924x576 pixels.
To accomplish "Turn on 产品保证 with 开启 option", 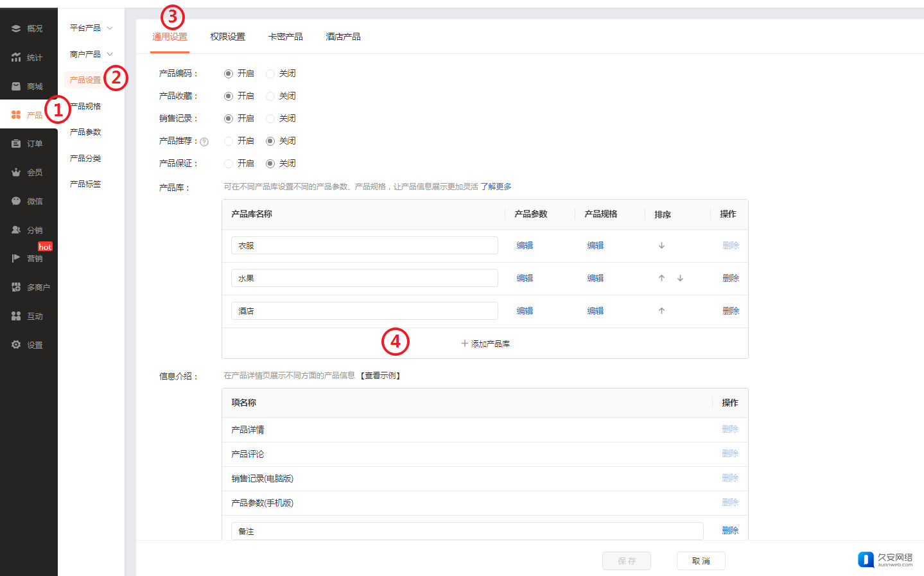I will [x=229, y=164].
